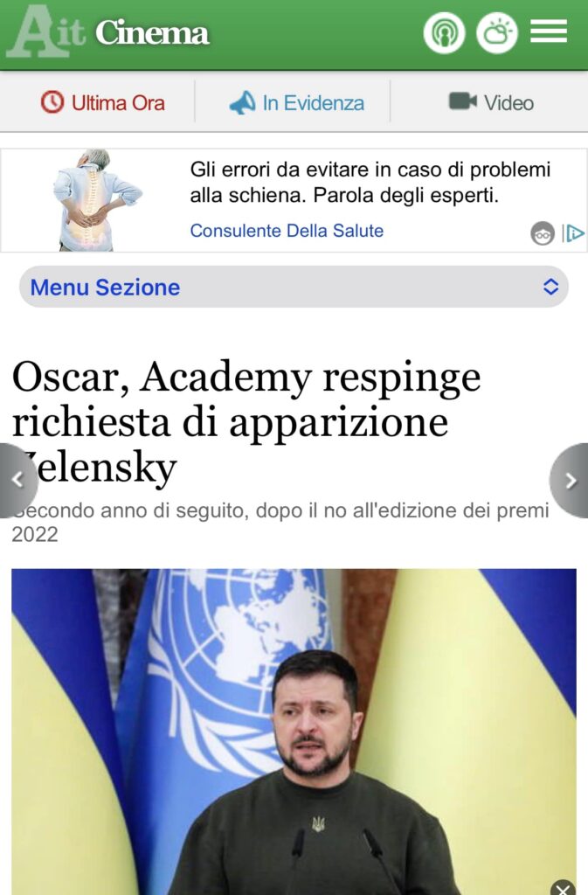588x895 pixels.
Task: Click the Cinema section title
Action: click(x=152, y=33)
